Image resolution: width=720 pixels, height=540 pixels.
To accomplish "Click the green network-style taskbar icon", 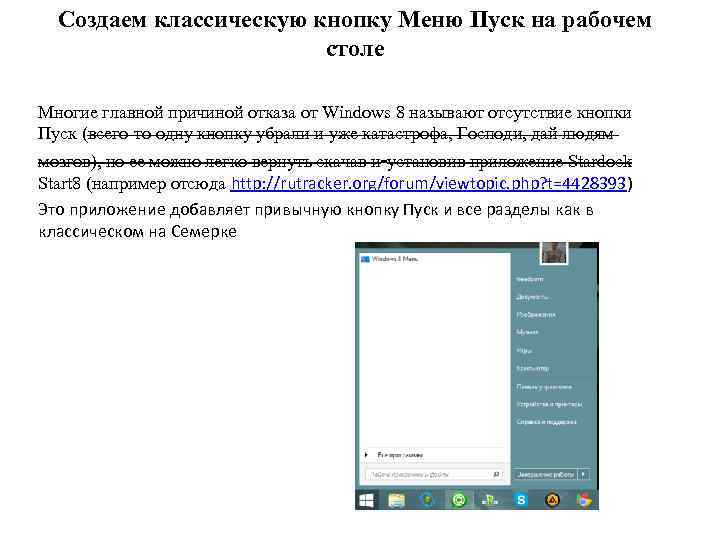I will point(490,500).
